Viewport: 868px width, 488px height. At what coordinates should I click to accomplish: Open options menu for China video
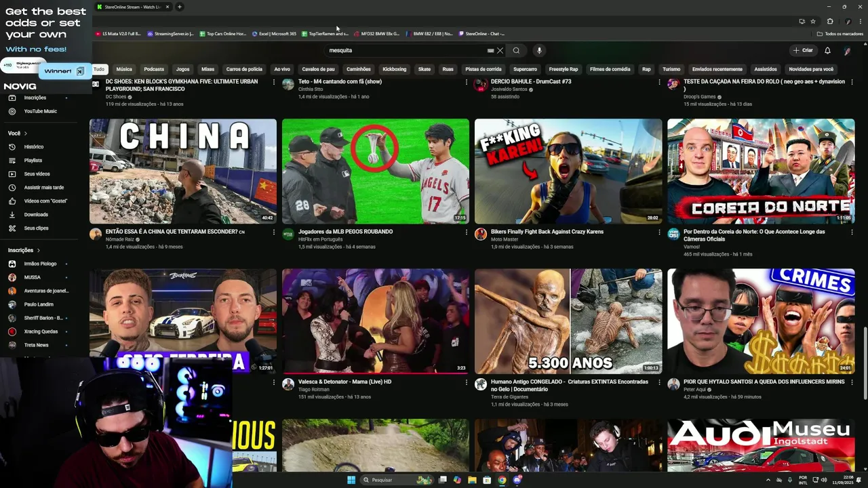pyautogui.click(x=273, y=232)
